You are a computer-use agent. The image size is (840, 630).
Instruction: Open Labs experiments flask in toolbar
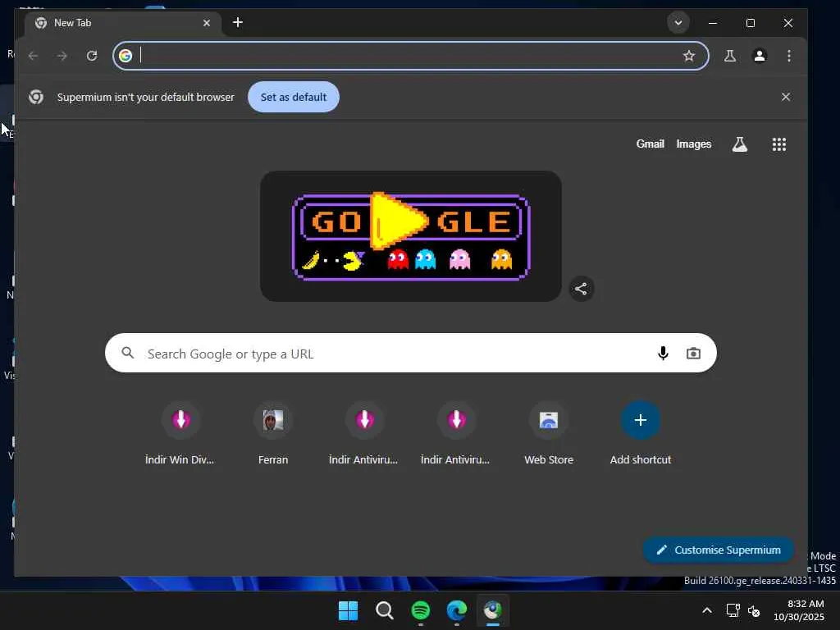click(x=729, y=56)
